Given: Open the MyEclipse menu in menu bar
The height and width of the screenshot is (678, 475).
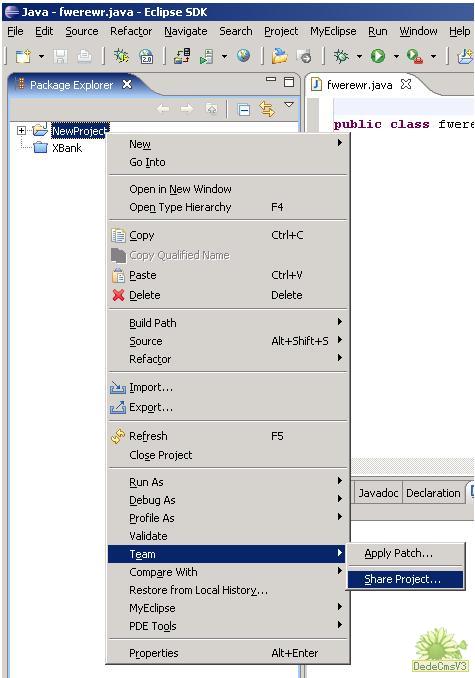Looking at the screenshot, I should tap(333, 31).
